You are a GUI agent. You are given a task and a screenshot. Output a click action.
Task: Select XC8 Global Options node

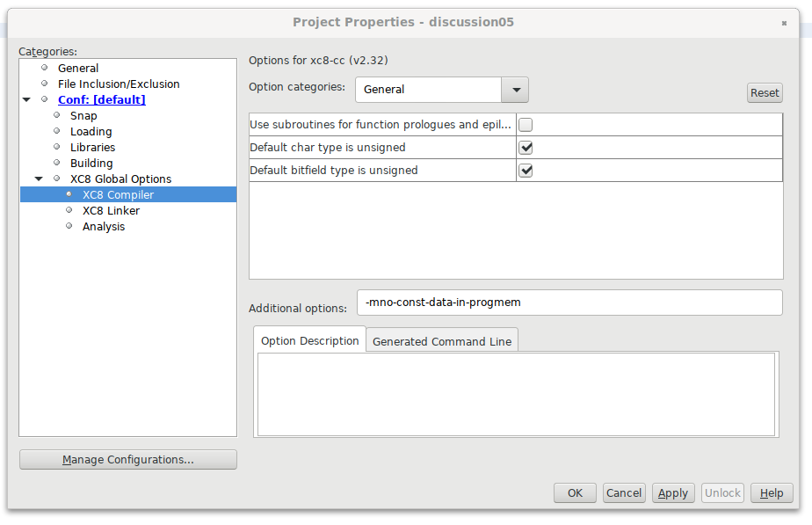pos(120,179)
